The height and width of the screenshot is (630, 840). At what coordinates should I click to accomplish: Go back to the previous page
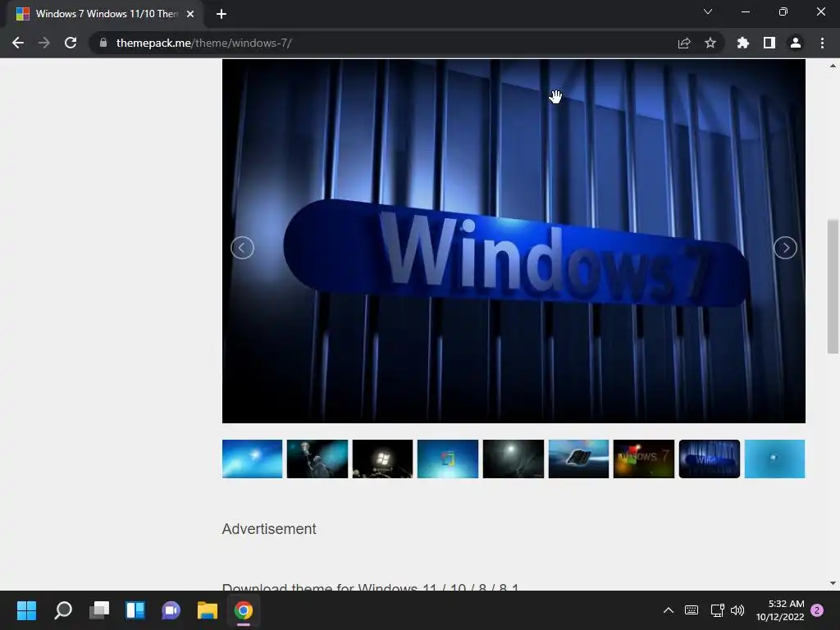(18, 43)
